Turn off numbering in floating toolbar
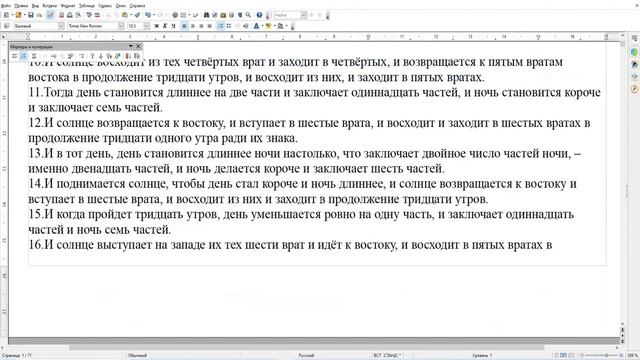Image resolution: width=640 pixels, height=360 pixels. click(x=34, y=56)
